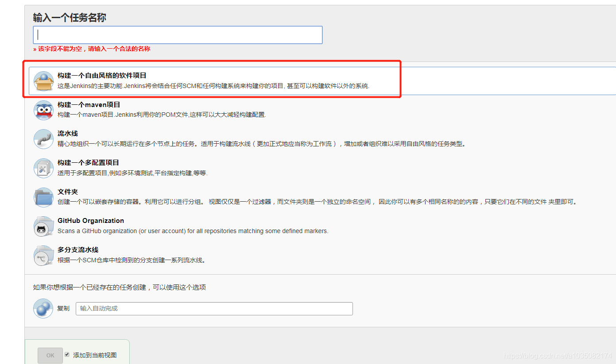The height and width of the screenshot is (364, 616).
Task: Select the maven project owl icon
Action: pyautogui.click(x=43, y=110)
